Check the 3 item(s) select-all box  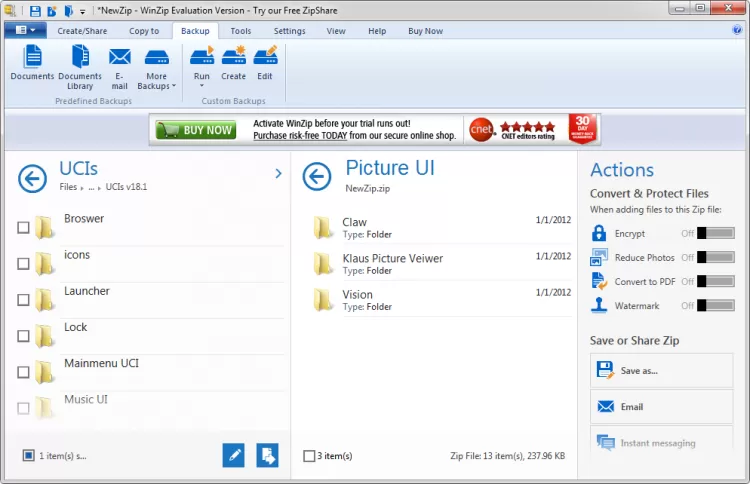click(x=309, y=456)
